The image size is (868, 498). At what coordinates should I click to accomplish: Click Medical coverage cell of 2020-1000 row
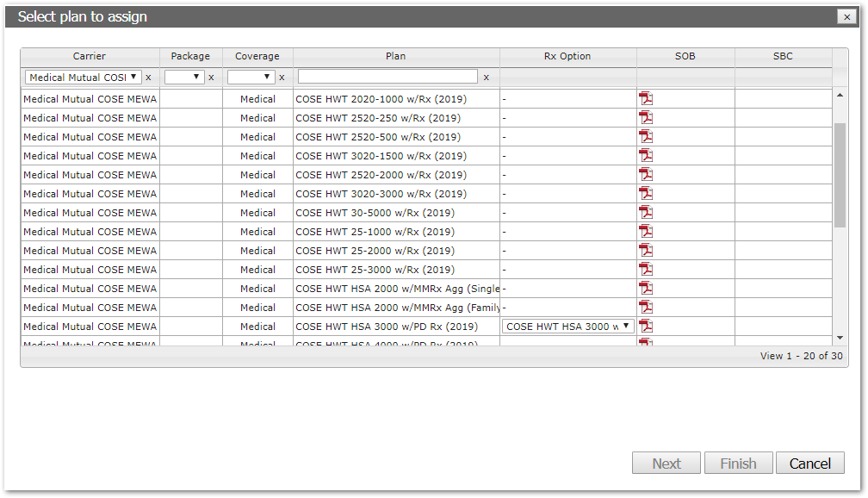[x=258, y=99]
